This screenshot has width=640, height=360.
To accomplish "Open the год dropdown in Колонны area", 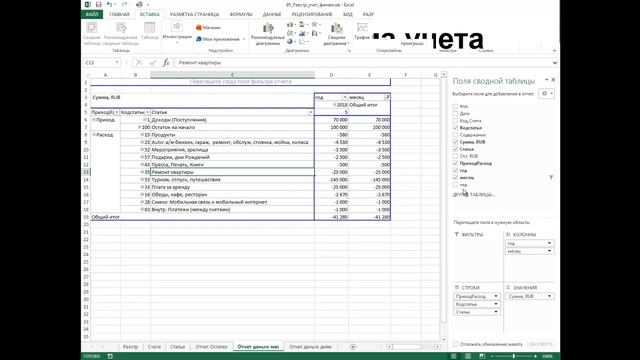I will click(x=549, y=243).
